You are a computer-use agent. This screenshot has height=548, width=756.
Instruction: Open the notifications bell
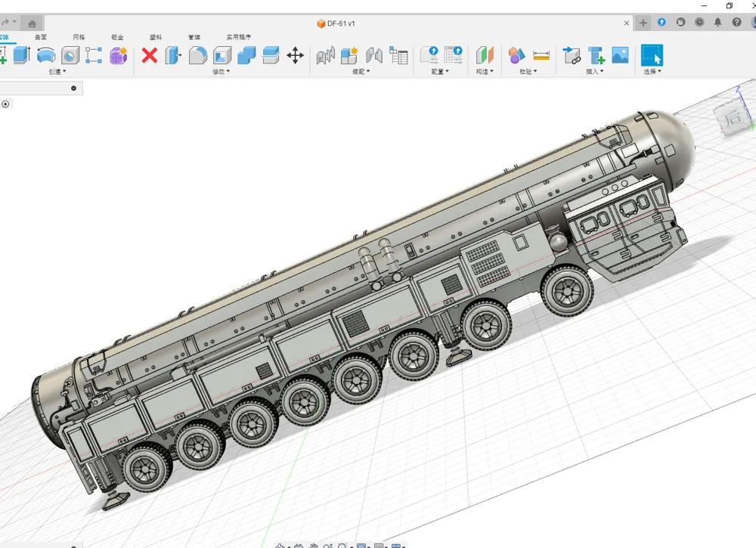coord(718,22)
